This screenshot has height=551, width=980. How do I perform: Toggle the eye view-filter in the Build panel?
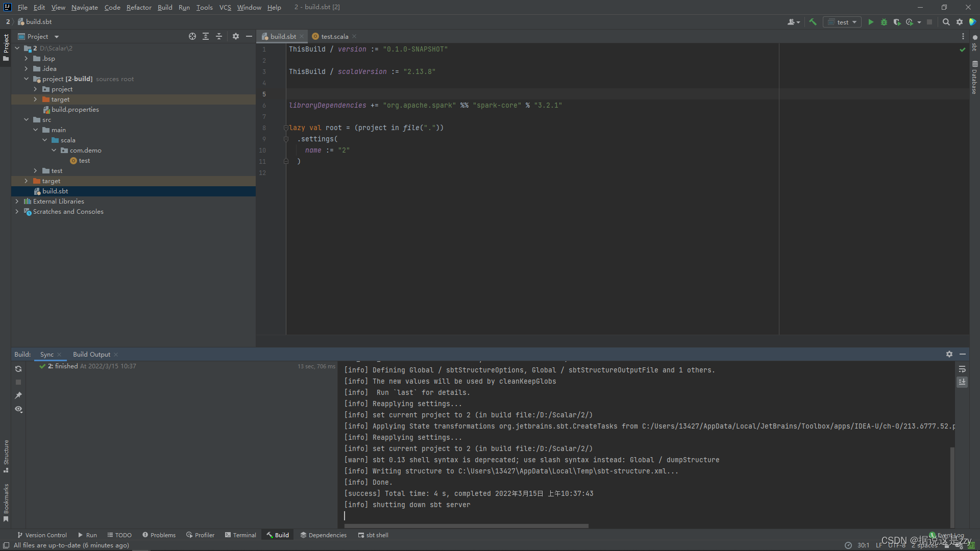pyautogui.click(x=18, y=409)
